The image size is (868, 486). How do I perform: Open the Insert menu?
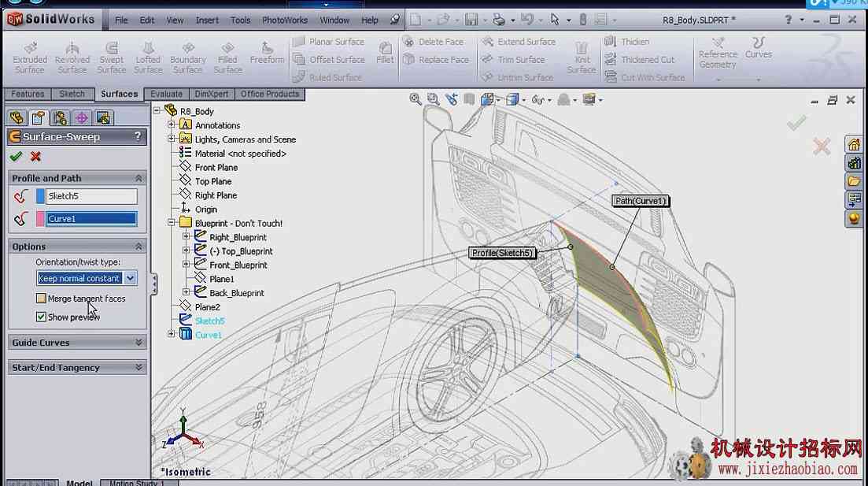[x=207, y=20]
